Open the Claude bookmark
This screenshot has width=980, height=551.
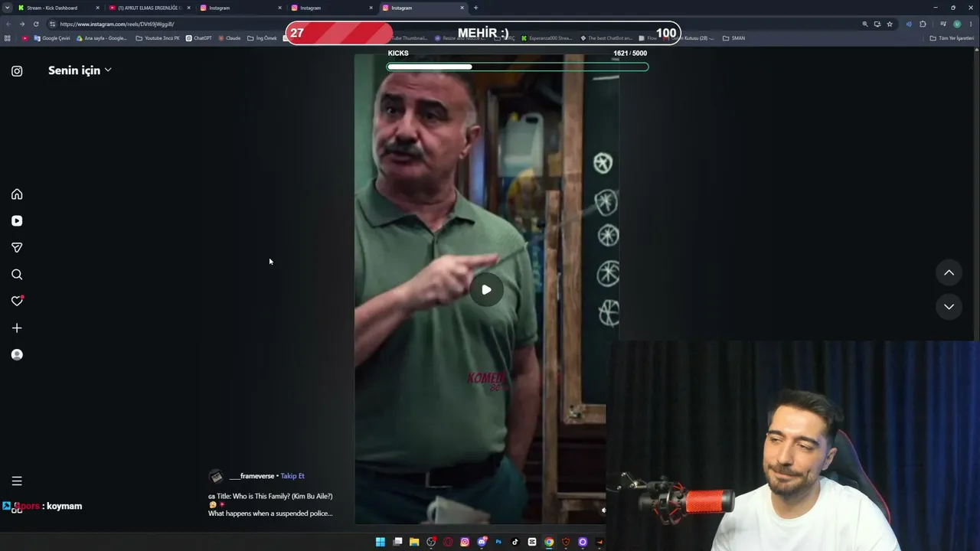tap(230, 38)
